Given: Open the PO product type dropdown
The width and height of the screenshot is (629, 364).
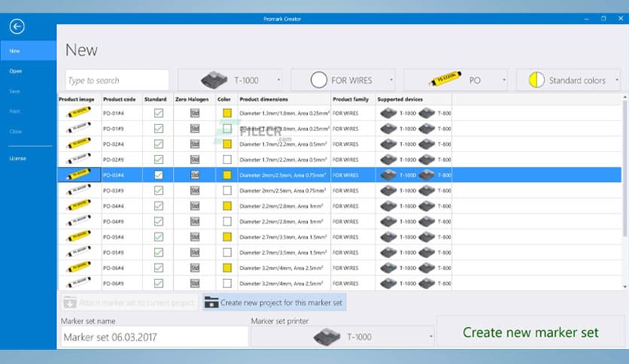Looking at the screenshot, I should pos(456,80).
